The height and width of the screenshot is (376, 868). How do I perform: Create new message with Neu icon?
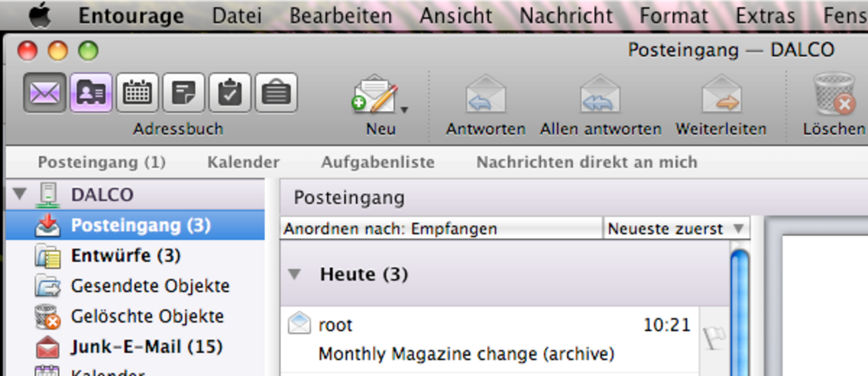(375, 94)
